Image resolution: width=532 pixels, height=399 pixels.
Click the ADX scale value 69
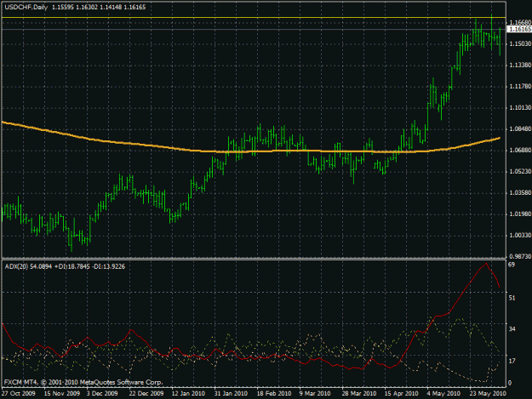(x=512, y=264)
